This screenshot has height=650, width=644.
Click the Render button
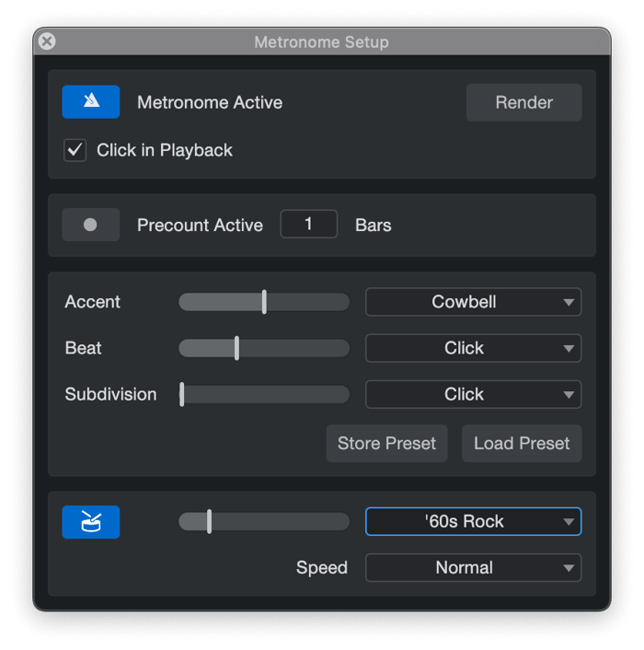(x=523, y=102)
